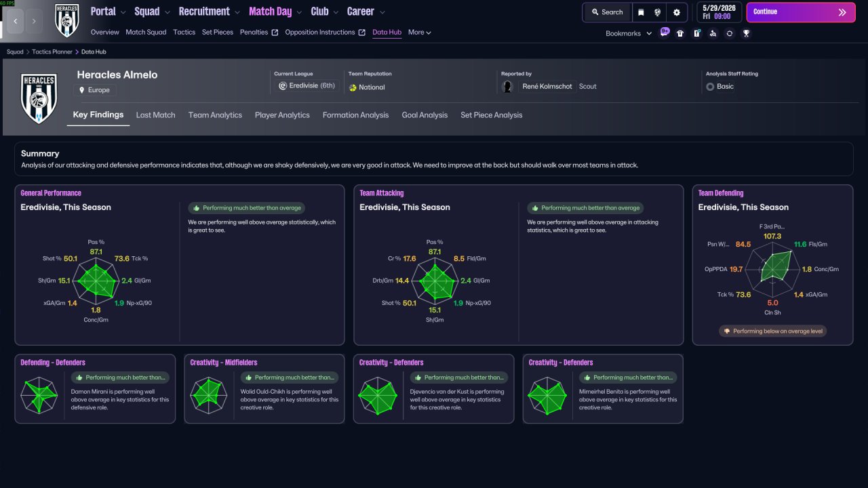Click thumbs-up icon in General Performance badge
Screen dimensions: 868x488
197,208
